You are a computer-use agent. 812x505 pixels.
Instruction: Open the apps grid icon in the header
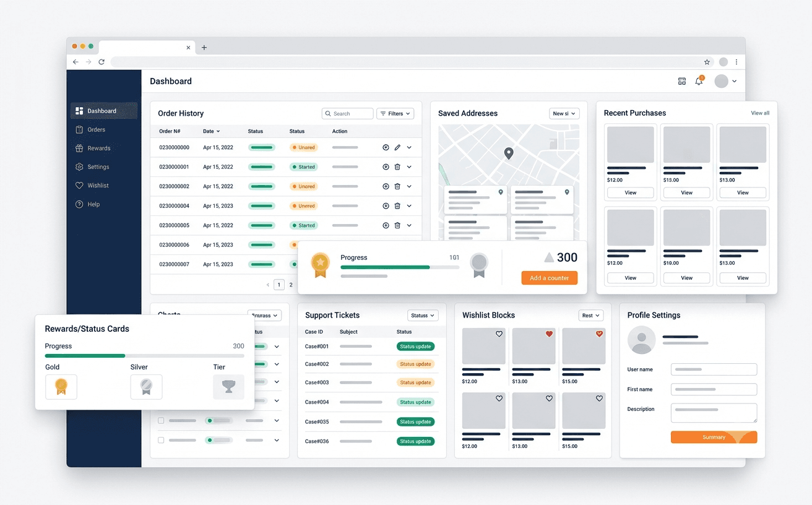pyautogui.click(x=682, y=81)
